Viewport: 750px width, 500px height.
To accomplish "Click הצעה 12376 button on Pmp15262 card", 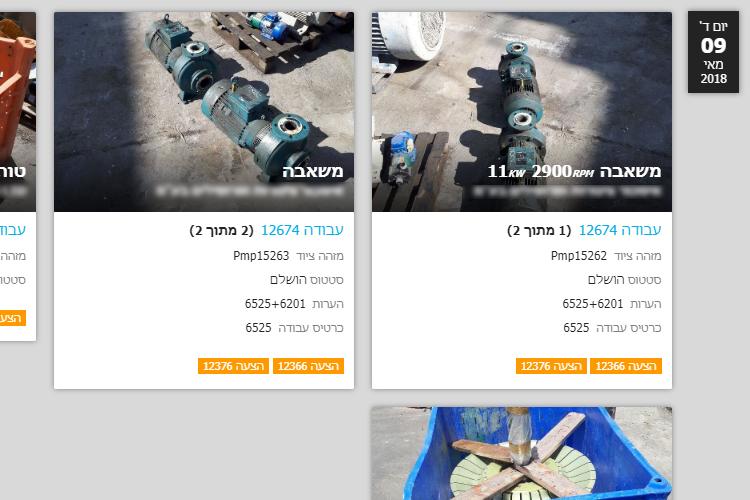I will coord(551,366).
